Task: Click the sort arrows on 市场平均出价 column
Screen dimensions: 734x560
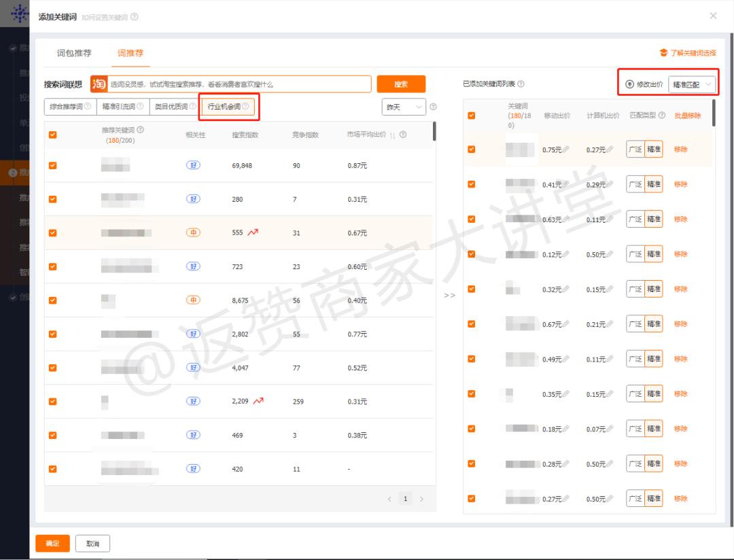Action: click(392, 135)
